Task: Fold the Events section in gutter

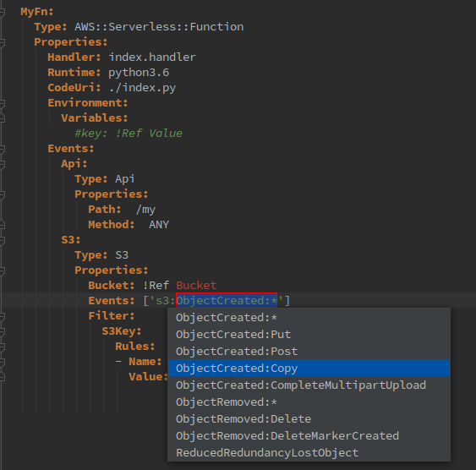Action: point(3,149)
